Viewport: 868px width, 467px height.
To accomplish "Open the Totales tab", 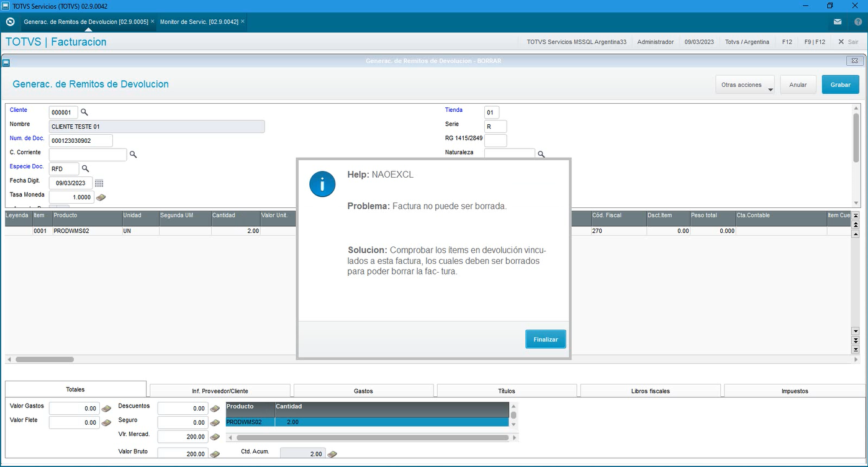I will [76, 389].
